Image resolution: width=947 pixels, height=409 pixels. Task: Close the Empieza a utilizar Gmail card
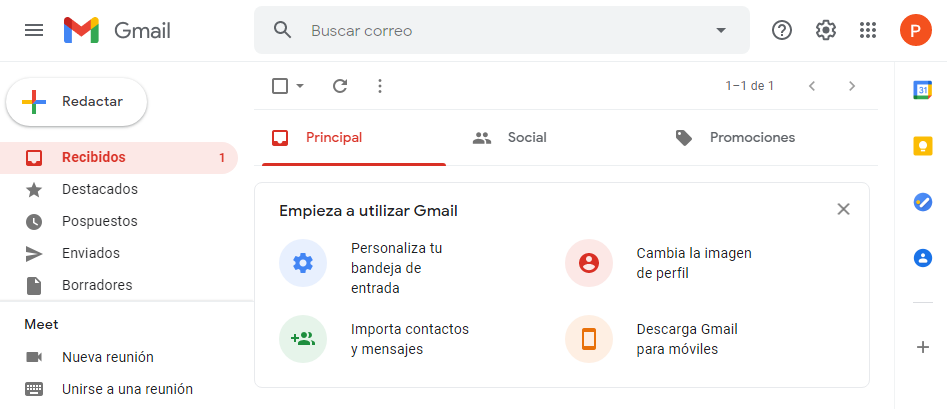(844, 209)
